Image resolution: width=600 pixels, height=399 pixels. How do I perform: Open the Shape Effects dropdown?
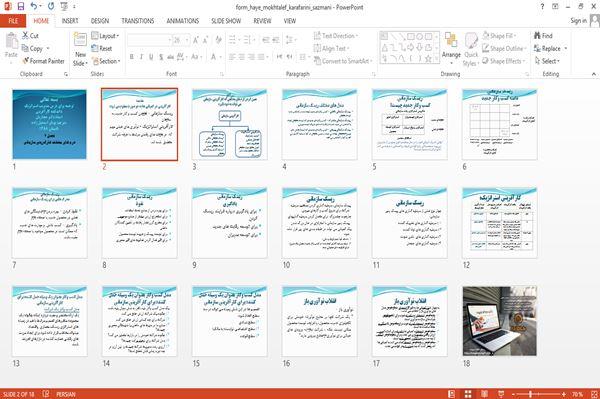[503, 61]
